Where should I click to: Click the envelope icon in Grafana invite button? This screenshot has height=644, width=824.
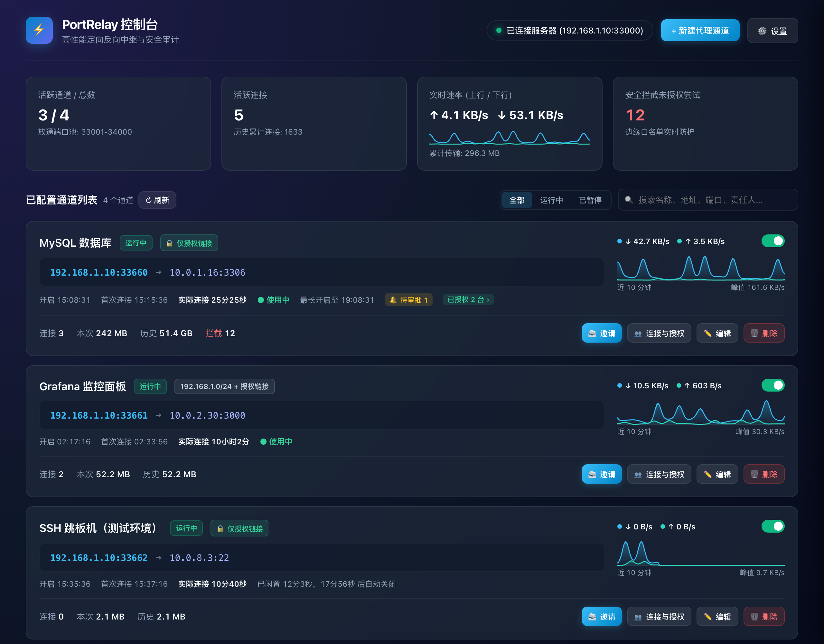(x=592, y=475)
